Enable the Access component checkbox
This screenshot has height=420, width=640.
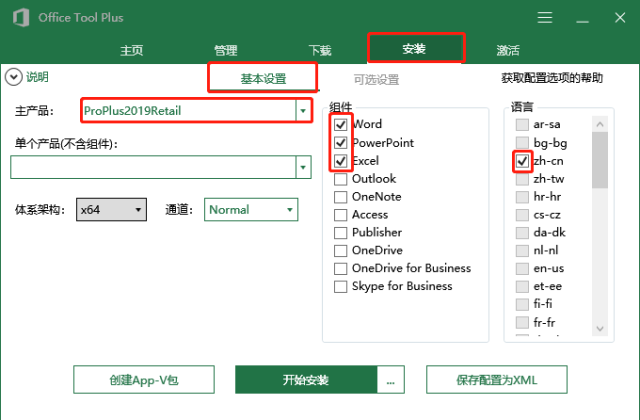coord(340,215)
